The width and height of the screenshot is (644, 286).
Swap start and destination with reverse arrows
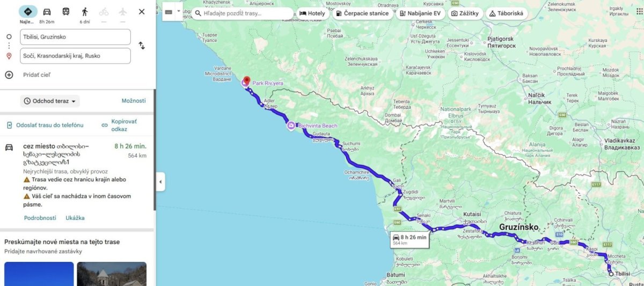click(x=142, y=46)
